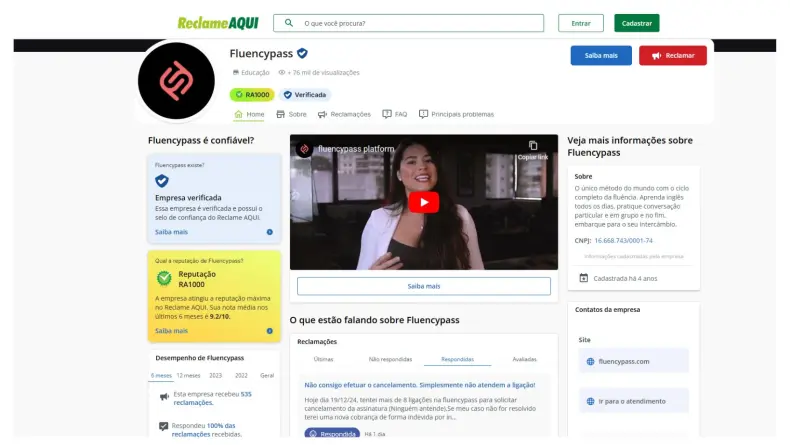Select the 12 meses performance tab
This screenshot has height=445, width=790.
(x=188, y=375)
